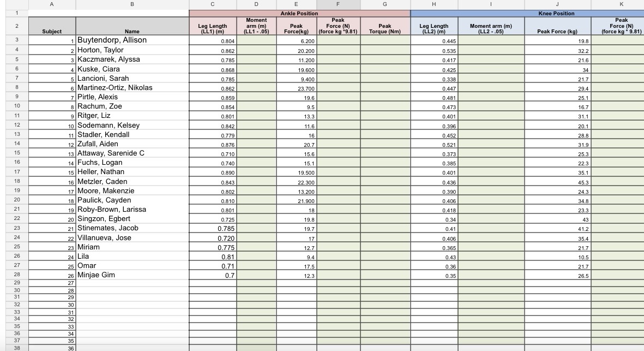Select the cell containing Stadler, Kendall
Viewport: 644px width, 351px height.
[133, 135]
